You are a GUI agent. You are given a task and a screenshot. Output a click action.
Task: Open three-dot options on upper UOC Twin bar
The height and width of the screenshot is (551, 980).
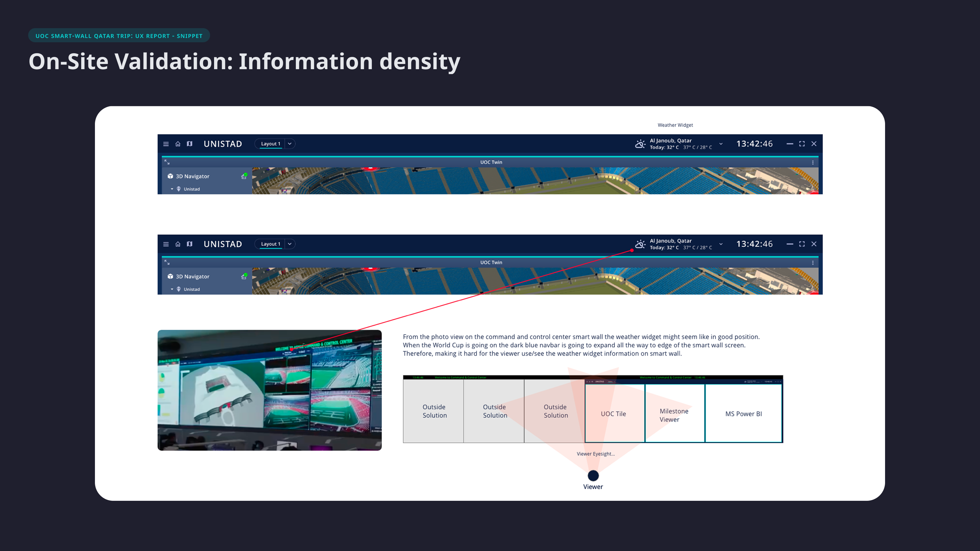(812, 162)
